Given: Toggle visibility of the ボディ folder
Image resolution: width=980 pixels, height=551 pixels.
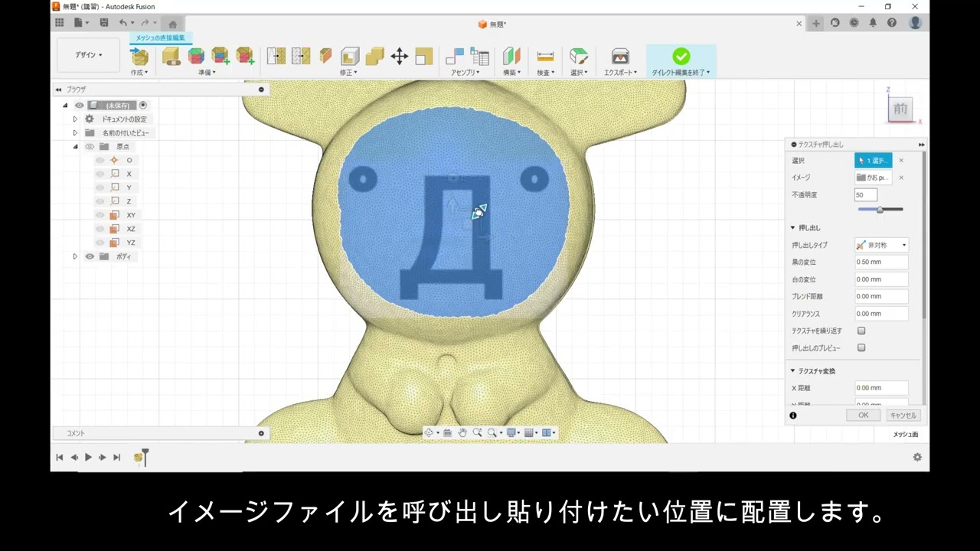Looking at the screenshot, I should tap(90, 256).
